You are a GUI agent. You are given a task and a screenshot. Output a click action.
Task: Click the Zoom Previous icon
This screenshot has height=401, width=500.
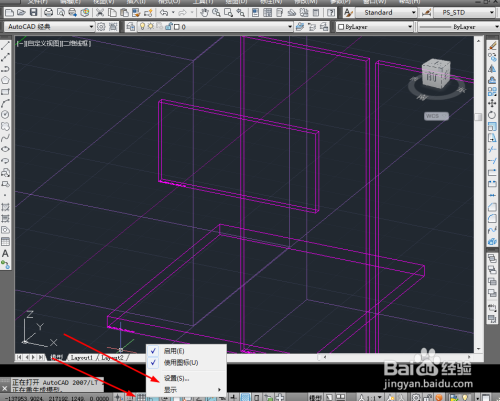pyautogui.click(x=240, y=13)
